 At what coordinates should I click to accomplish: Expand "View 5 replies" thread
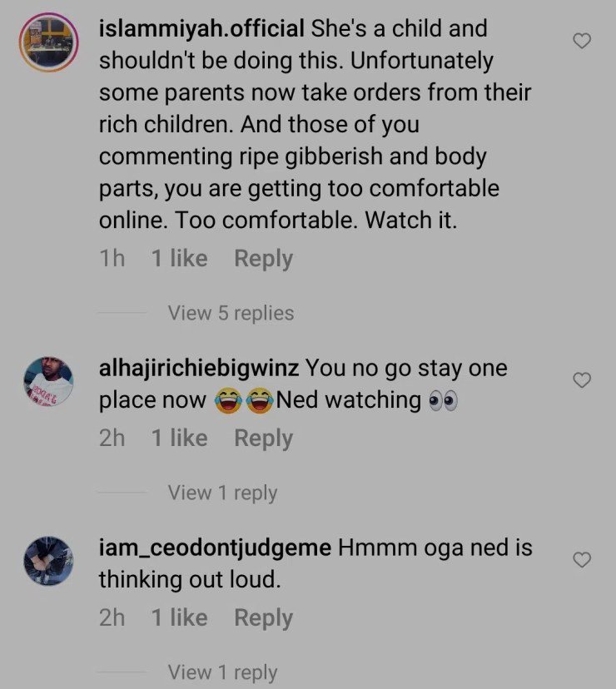click(231, 313)
